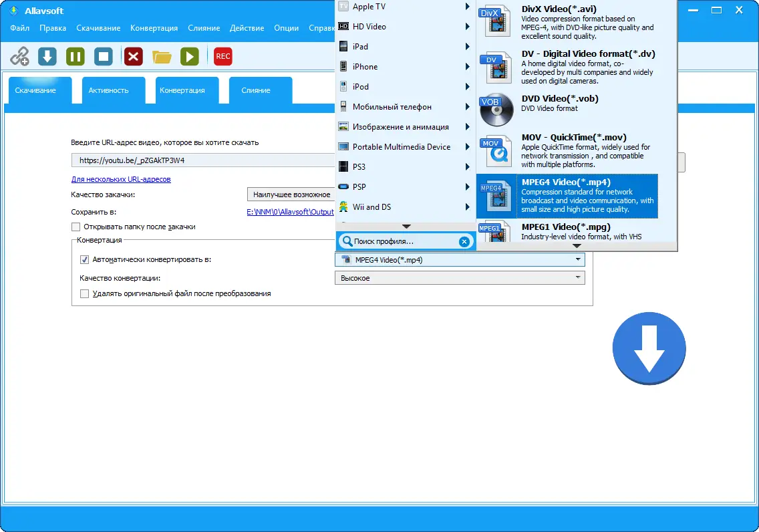Select DivX Video(*.avi) format
Screen dimensions: 759x532
coord(567,22)
